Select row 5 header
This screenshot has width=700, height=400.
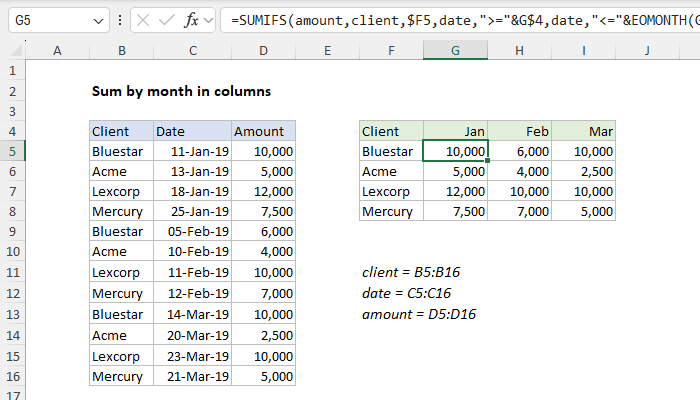click(x=12, y=151)
